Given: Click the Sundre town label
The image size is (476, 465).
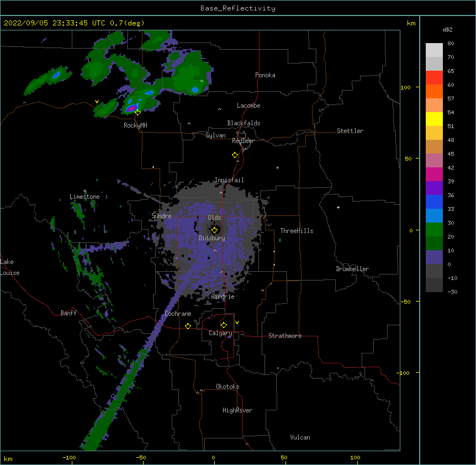Looking at the screenshot, I should (x=161, y=216).
